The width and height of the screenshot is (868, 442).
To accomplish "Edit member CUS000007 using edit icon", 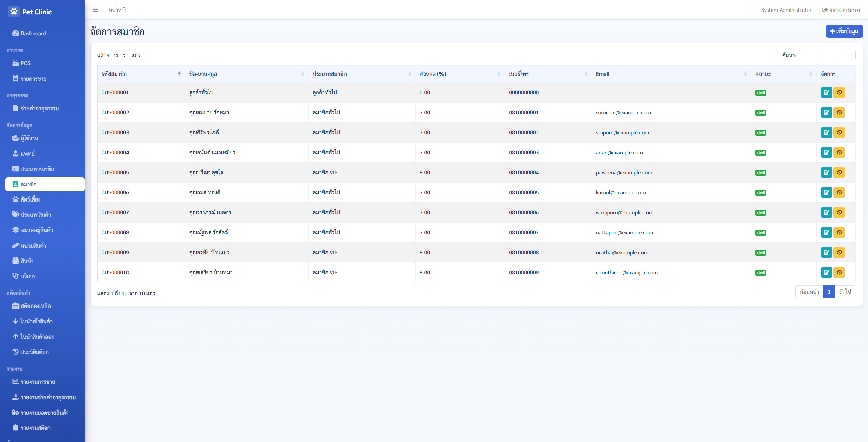I will click(826, 212).
